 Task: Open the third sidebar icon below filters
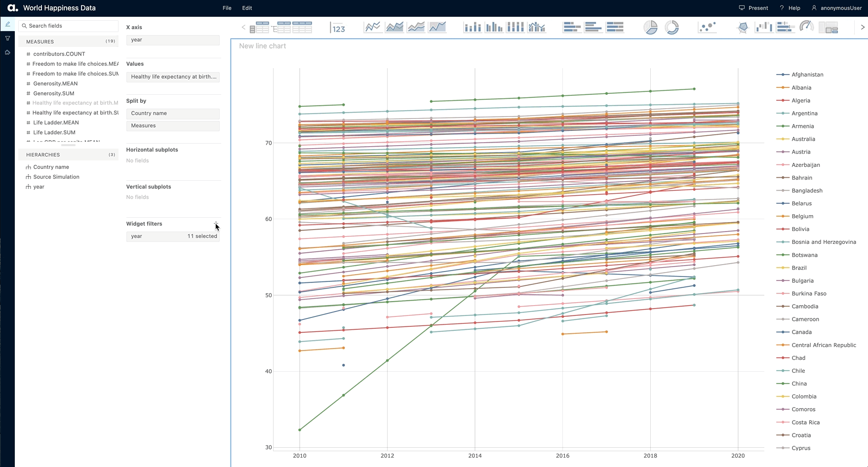click(x=7, y=52)
